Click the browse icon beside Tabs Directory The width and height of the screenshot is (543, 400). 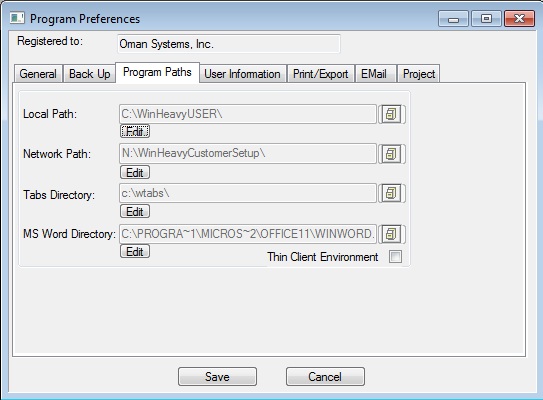[x=391, y=193]
